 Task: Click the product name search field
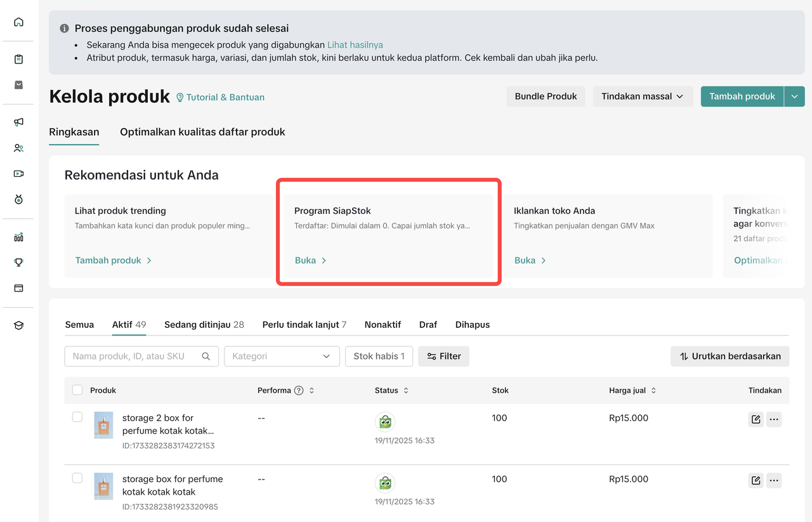click(x=136, y=356)
